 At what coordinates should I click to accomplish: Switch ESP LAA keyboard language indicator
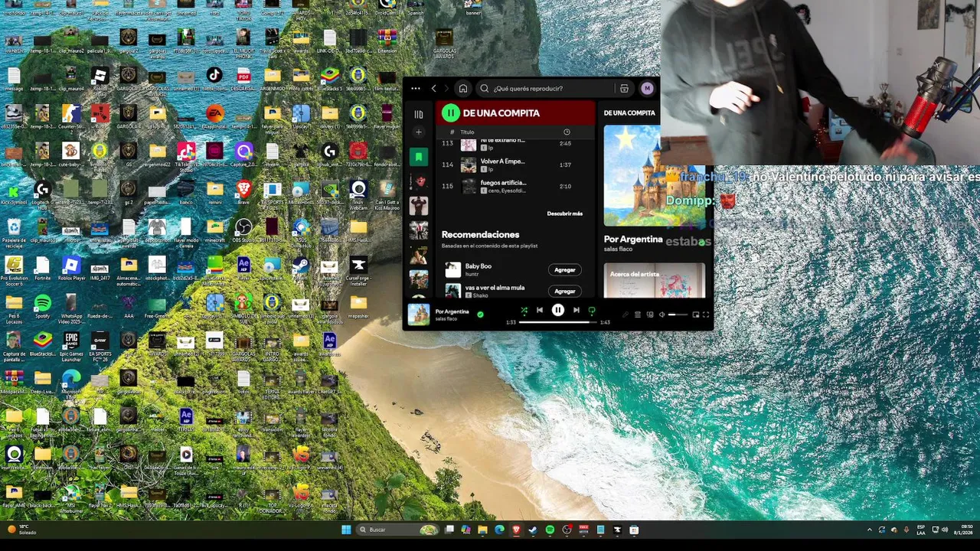tap(921, 530)
